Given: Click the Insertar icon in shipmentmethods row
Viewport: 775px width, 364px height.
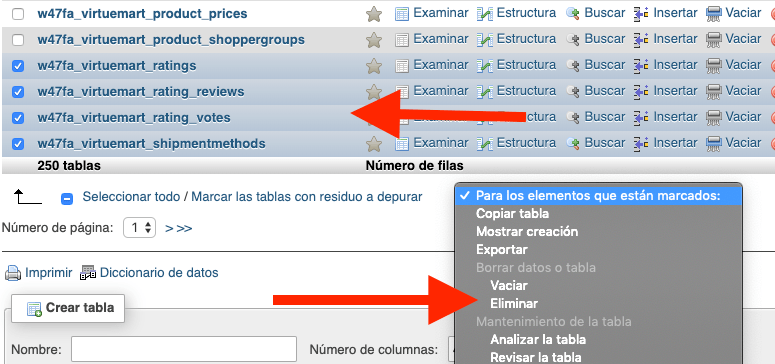Looking at the screenshot, I should (x=641, y=143).
